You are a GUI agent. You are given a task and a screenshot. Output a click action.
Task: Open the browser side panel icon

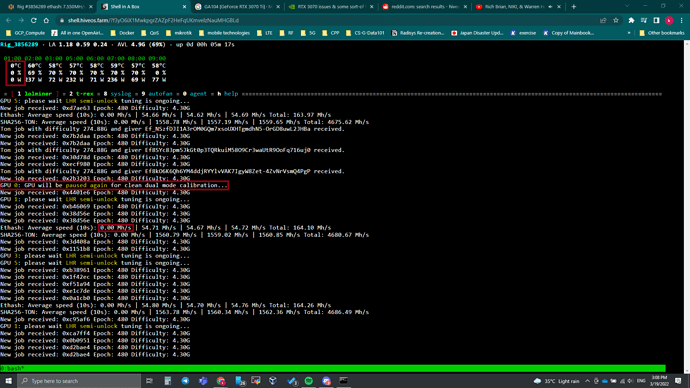[x=656, y=20]
